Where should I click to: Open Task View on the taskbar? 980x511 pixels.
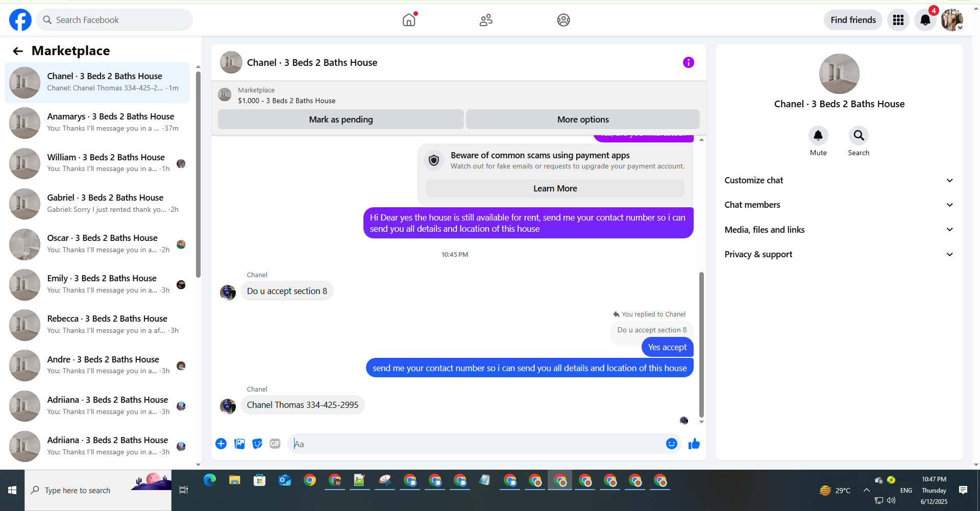point(184,490)
